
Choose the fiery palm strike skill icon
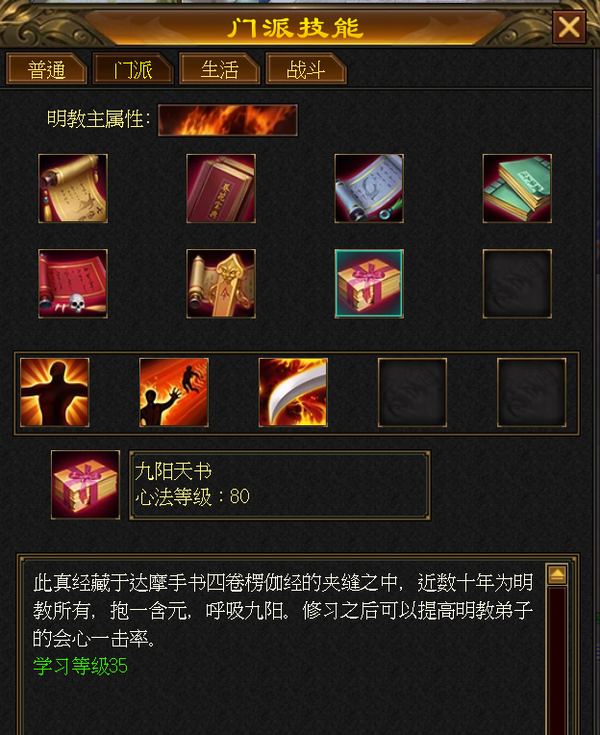pyautogui.click(x=174, y=392)
